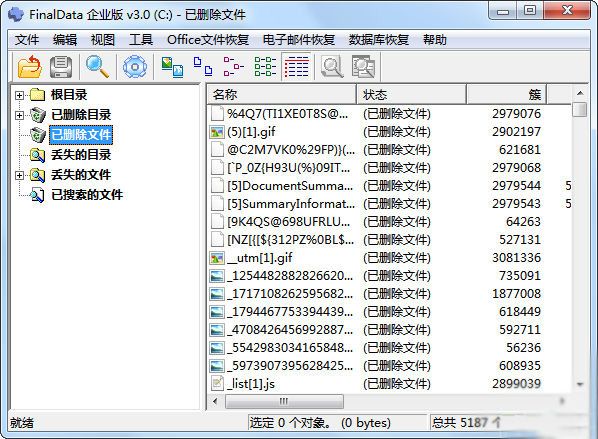The image size is (598, 439).
Task: Sort by the 状态 column header
Action: click(x=412, y=94)
